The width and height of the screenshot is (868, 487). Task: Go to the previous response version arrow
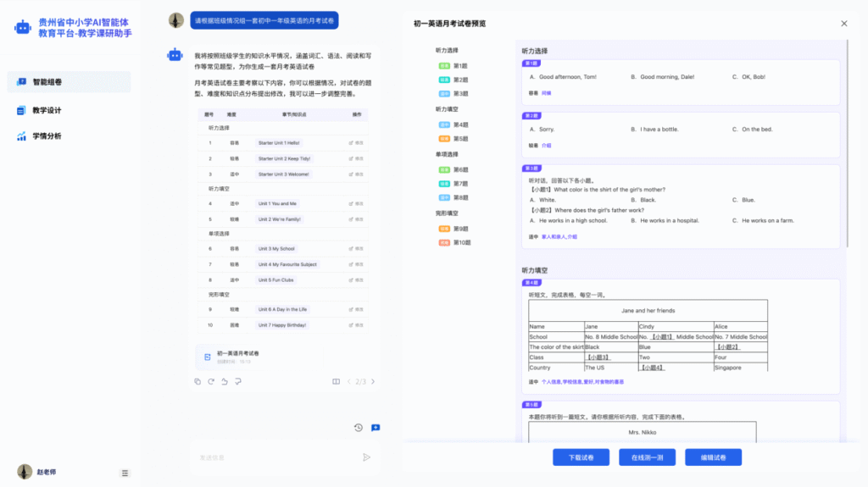348,382
